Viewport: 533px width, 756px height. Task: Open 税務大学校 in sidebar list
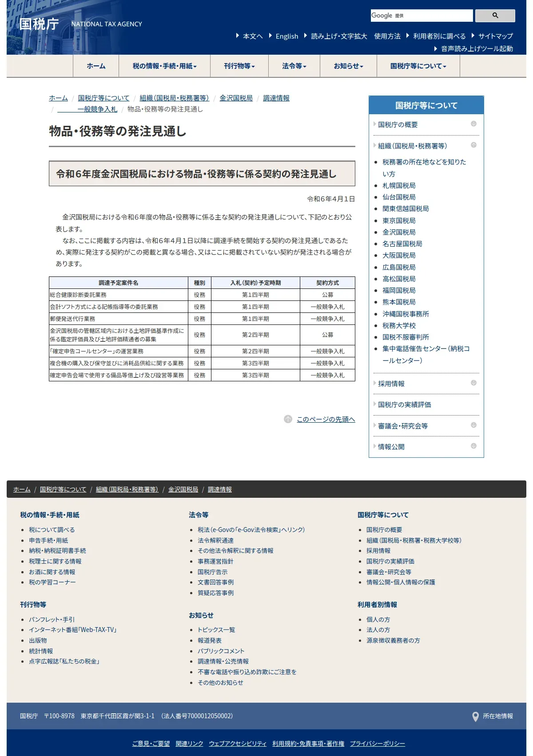pyautogui.click(x=399, y=325)
